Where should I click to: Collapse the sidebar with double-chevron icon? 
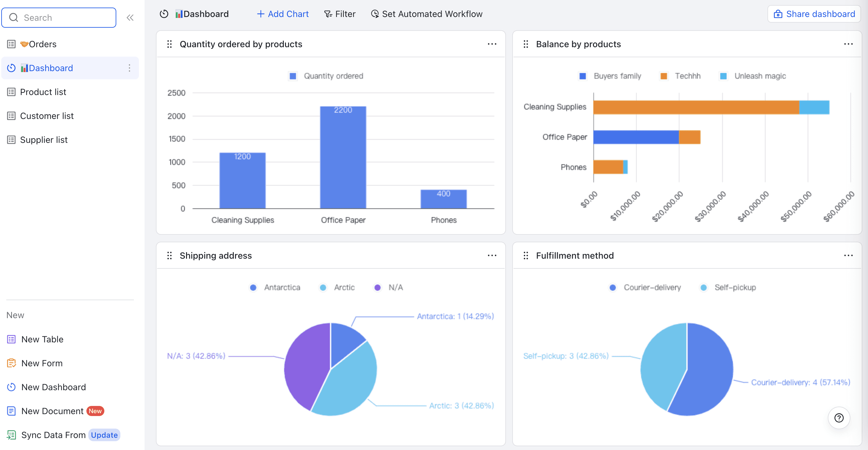click(x=130, y=18)
